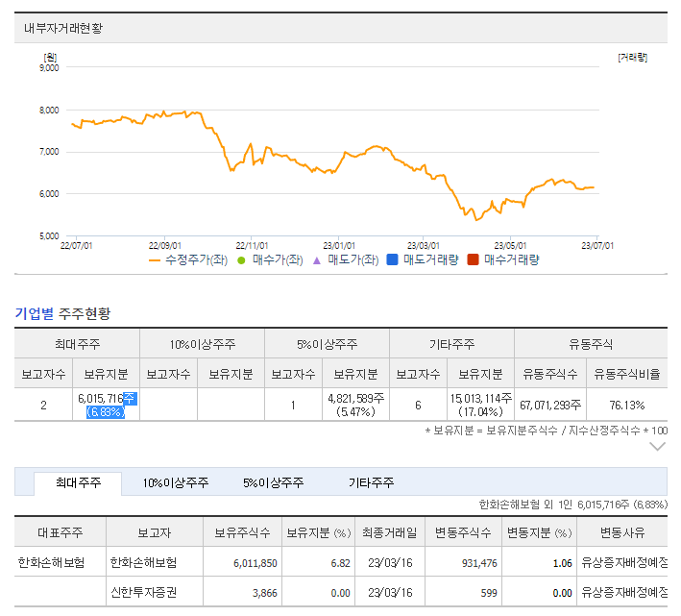Image resolution: width=681 pixels, height=616 pixels.
Task: Click 한화손해보험 in the 보고자 column
Action: point(144,562)
